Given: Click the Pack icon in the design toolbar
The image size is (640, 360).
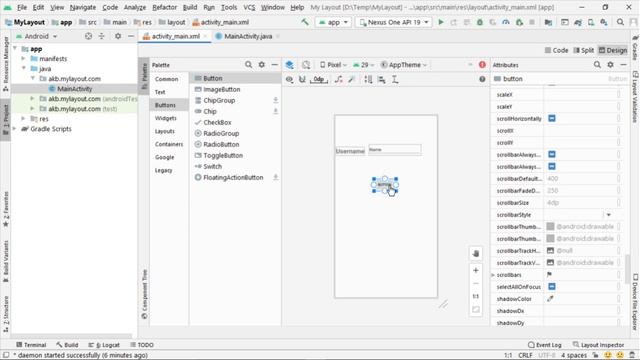Looking at the screenshot, I should tap(368, 80).
